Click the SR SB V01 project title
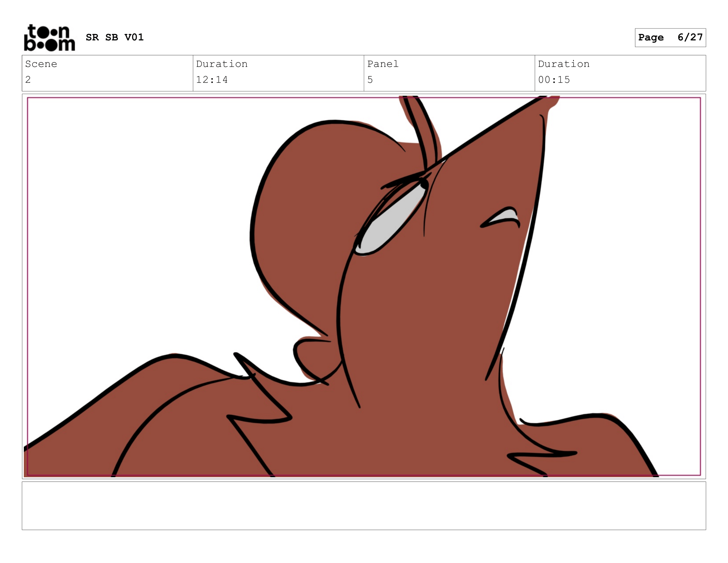The width and height of the screenshot is (728, 563). coord(114,37)
